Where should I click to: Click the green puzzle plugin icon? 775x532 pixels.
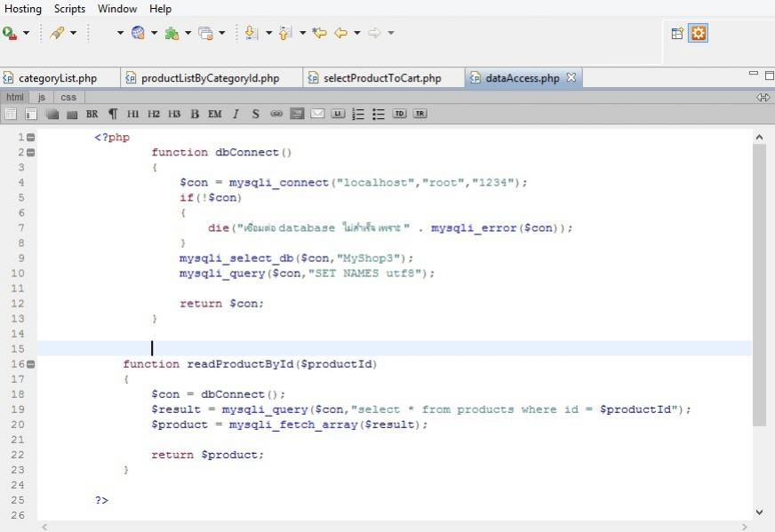coord(172,33)
